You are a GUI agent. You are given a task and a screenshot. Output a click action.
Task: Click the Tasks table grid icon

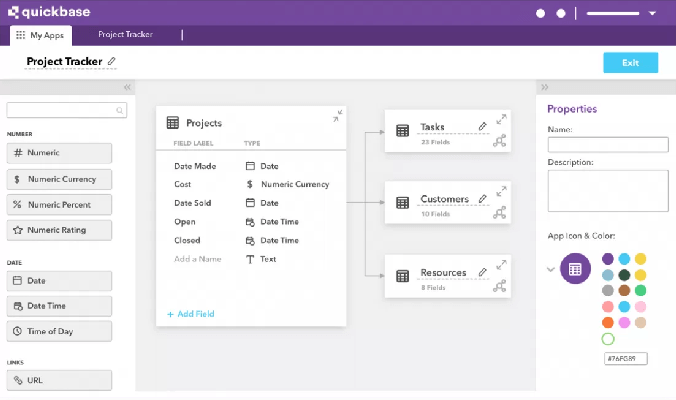pos(403,131)
